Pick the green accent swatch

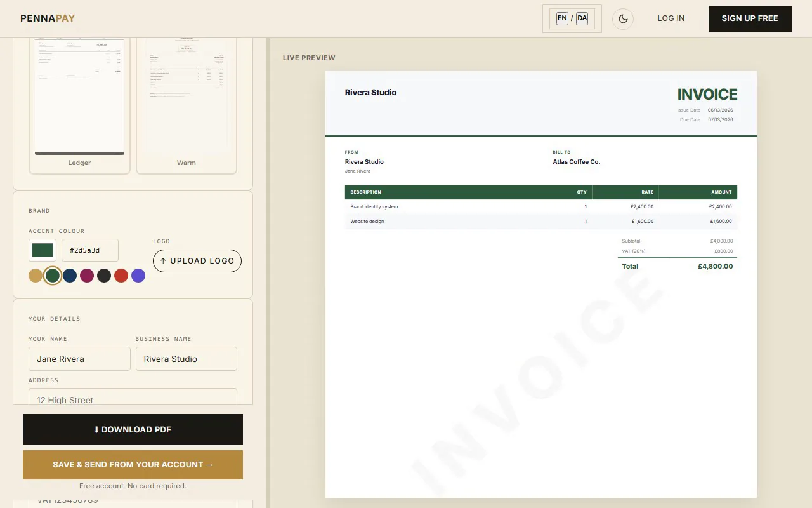pos(53,276)
